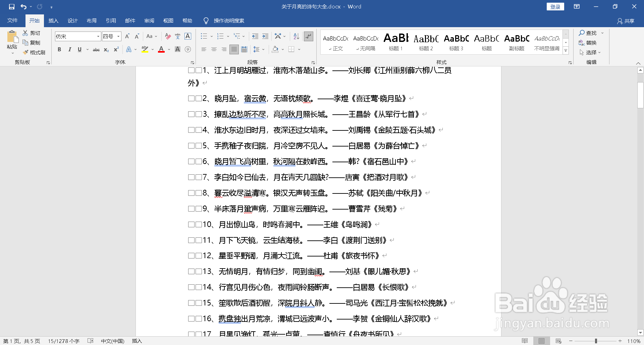Align text to the left

click(204, 50)
